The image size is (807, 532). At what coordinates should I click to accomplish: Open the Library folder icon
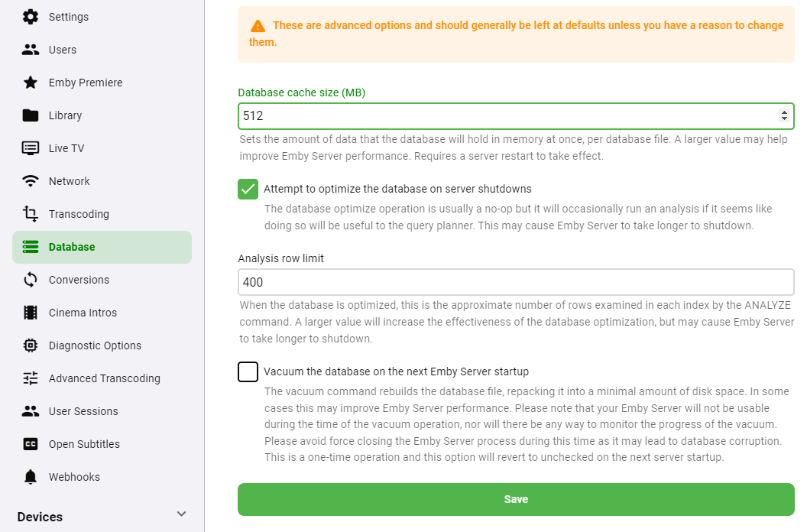[31, 115]
